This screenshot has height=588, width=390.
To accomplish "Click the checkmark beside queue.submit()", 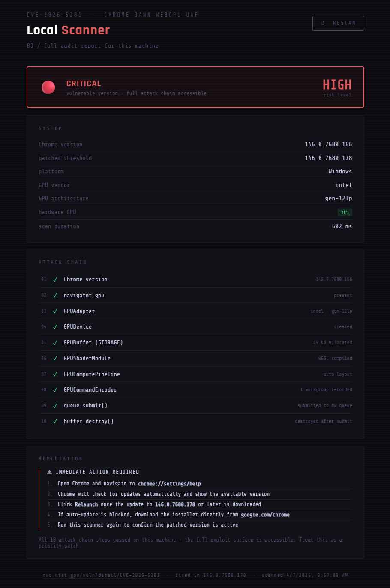I will pyautogui.click(x=55, y=406).
